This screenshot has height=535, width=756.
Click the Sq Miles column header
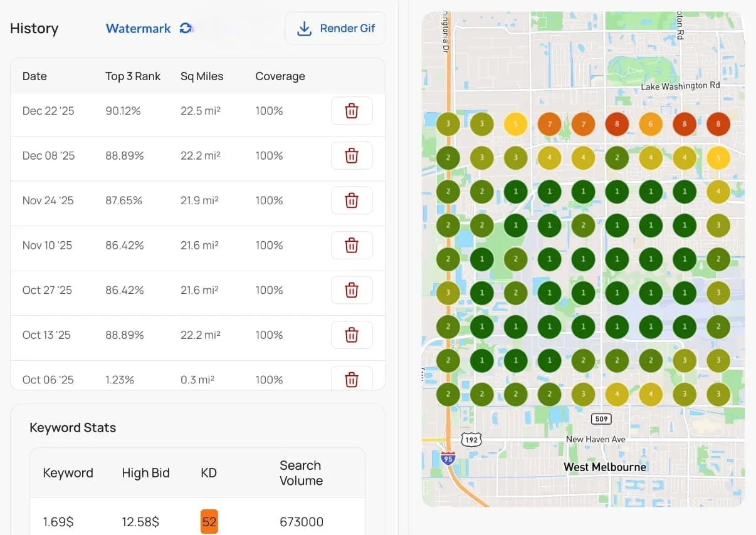pyautogui.click(x=202, y=76)
